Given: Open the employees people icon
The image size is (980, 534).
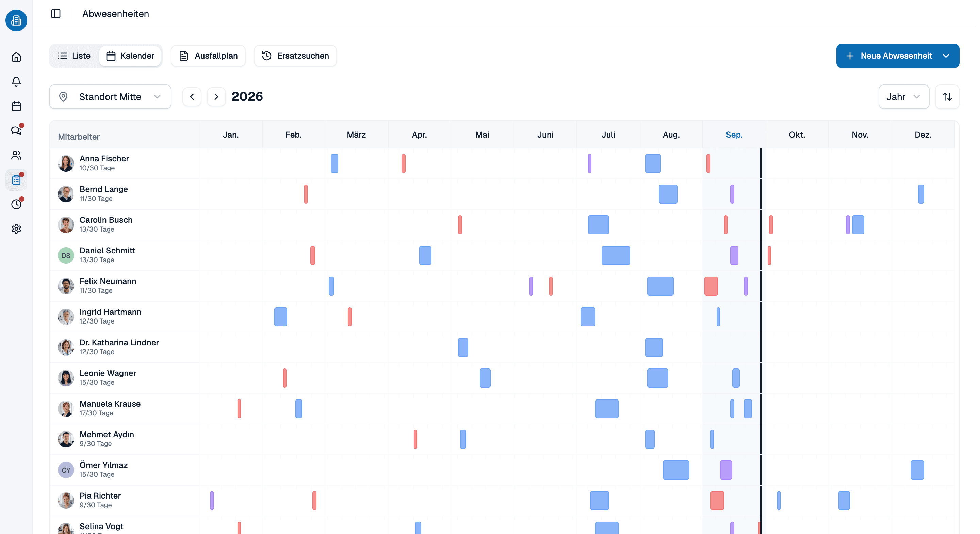Looking at the screenshot, I should click(16, 155).
